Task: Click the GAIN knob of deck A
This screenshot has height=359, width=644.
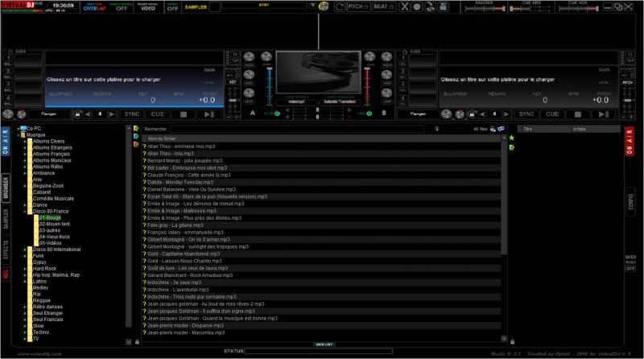Action: pyautogui.click(x=266, y=56)
